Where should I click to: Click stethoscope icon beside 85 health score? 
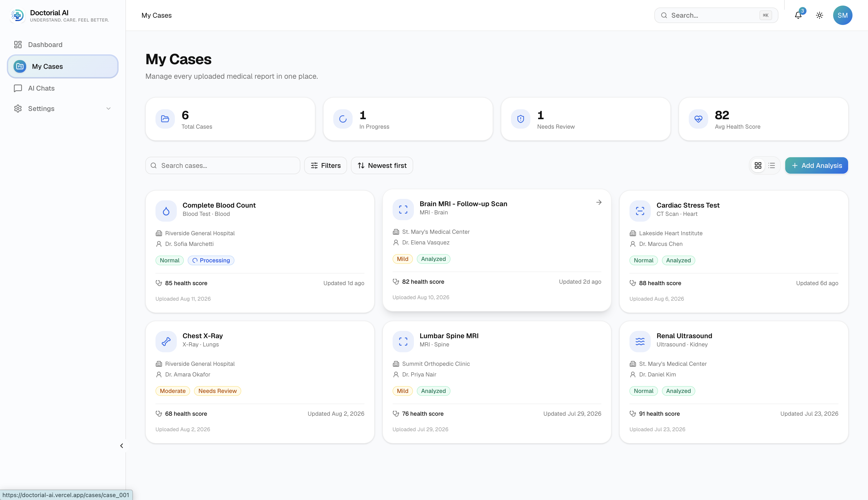[159, 283]
